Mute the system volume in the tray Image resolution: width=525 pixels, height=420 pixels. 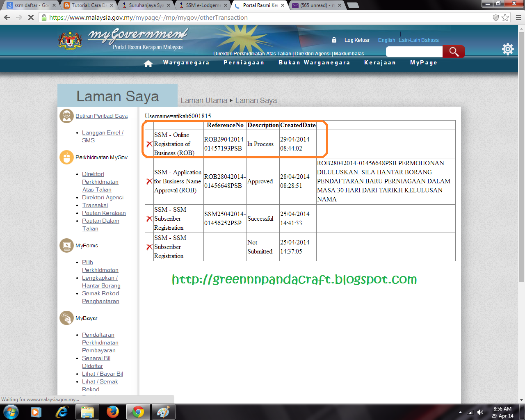(481, 412)
